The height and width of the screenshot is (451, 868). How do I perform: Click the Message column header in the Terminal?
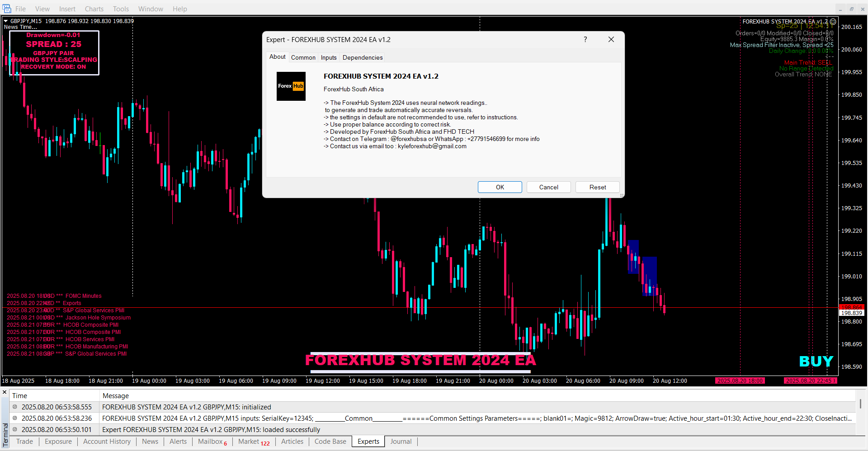pyautogui.click(x=477, y=396)
